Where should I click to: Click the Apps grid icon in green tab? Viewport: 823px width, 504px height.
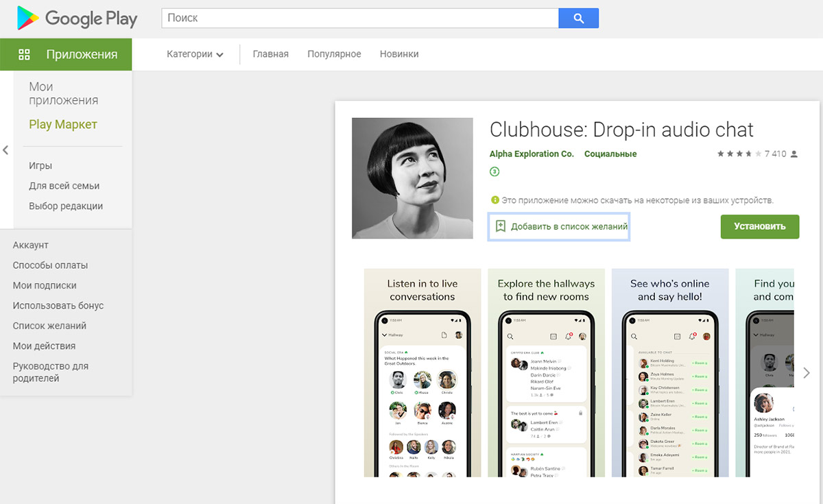[x=24, y=54]
